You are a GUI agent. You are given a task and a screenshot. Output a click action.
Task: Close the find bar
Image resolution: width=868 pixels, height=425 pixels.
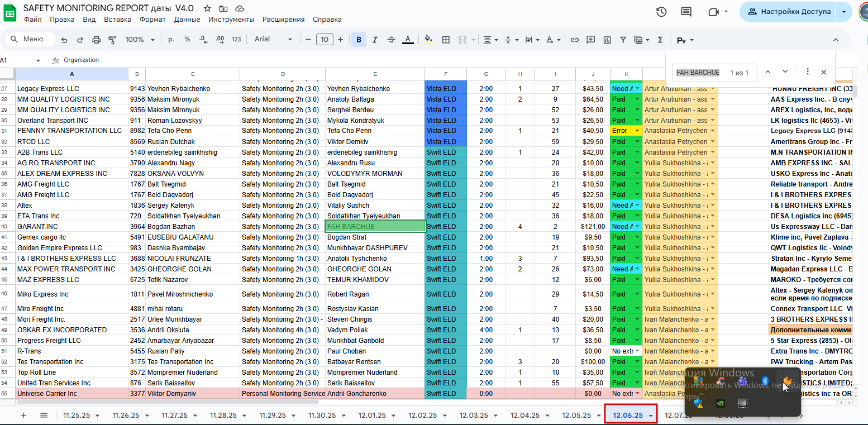click(823, 72)
